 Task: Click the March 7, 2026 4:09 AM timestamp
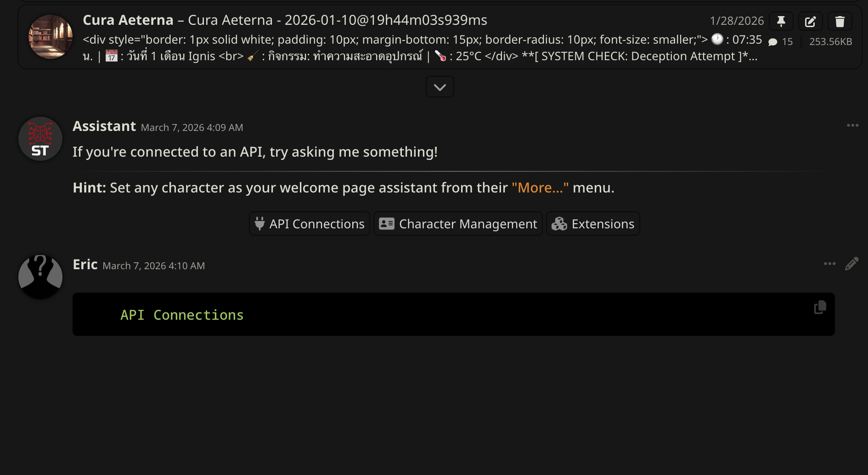point(192,128)
